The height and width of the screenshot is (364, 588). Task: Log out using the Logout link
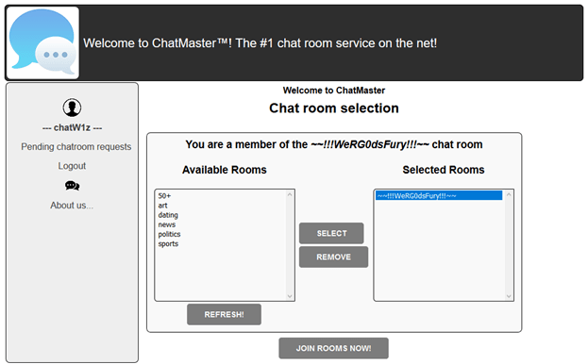[72, 166]
